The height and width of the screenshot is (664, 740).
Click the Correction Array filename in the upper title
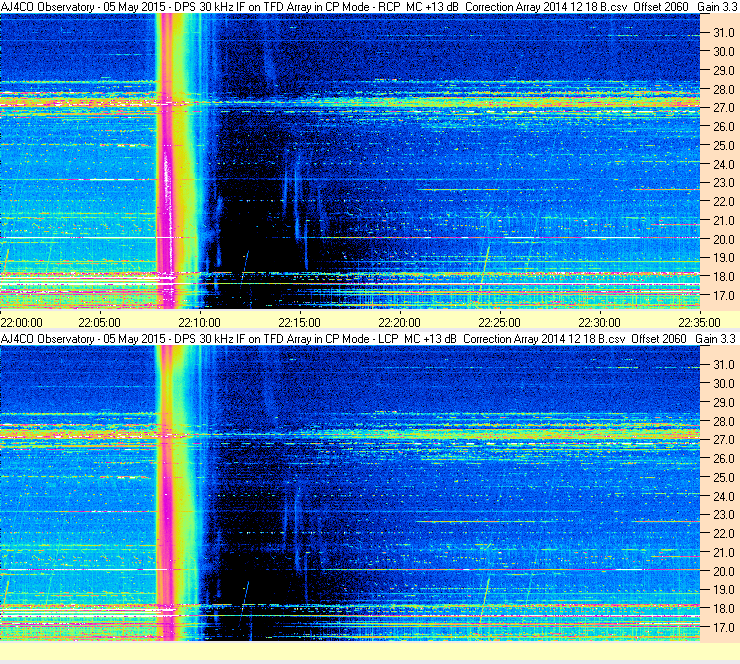tap(546, 7)
